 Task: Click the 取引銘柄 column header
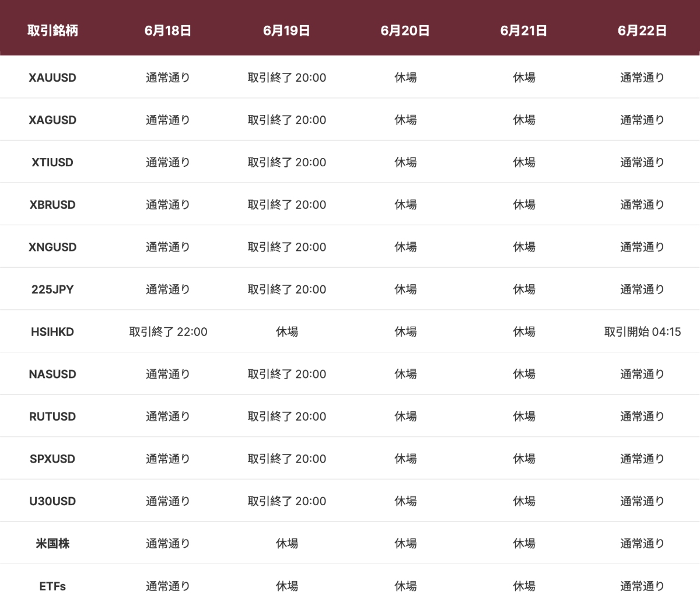point(52,31)
